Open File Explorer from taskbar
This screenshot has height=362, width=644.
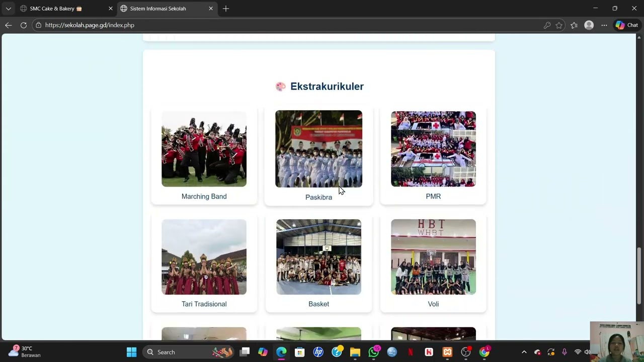click(x=355, y=352)
